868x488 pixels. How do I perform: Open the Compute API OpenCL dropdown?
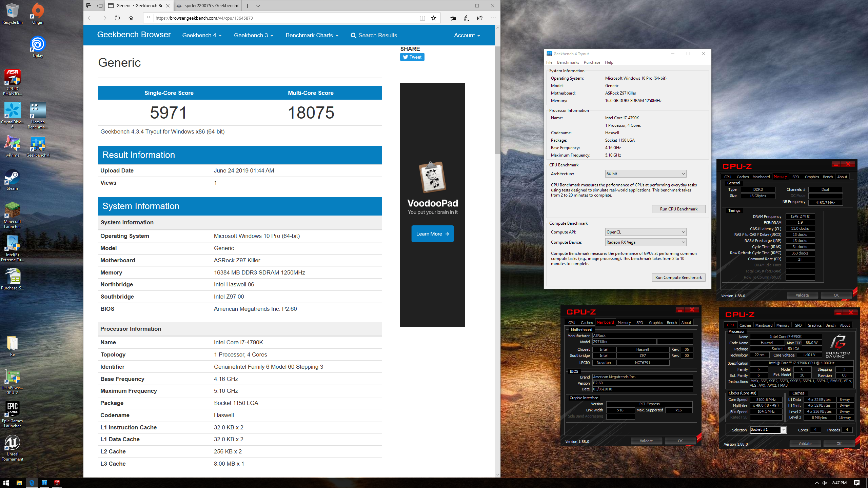(646, 232)
